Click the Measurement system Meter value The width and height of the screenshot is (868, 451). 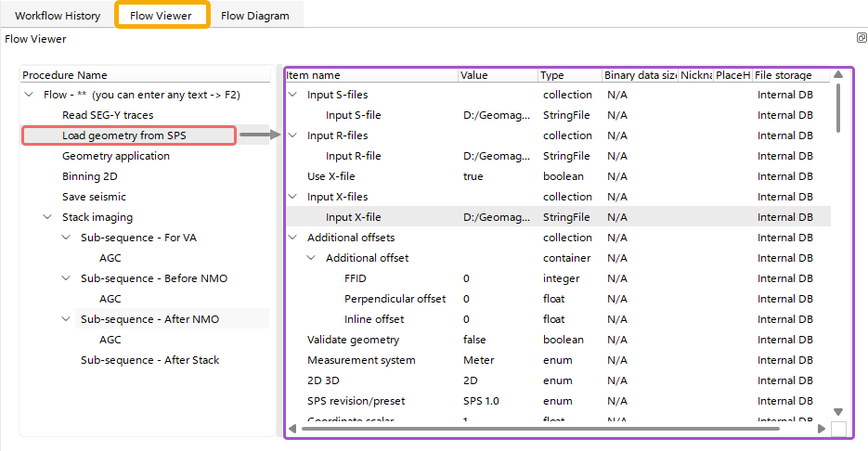click(479, 360)
